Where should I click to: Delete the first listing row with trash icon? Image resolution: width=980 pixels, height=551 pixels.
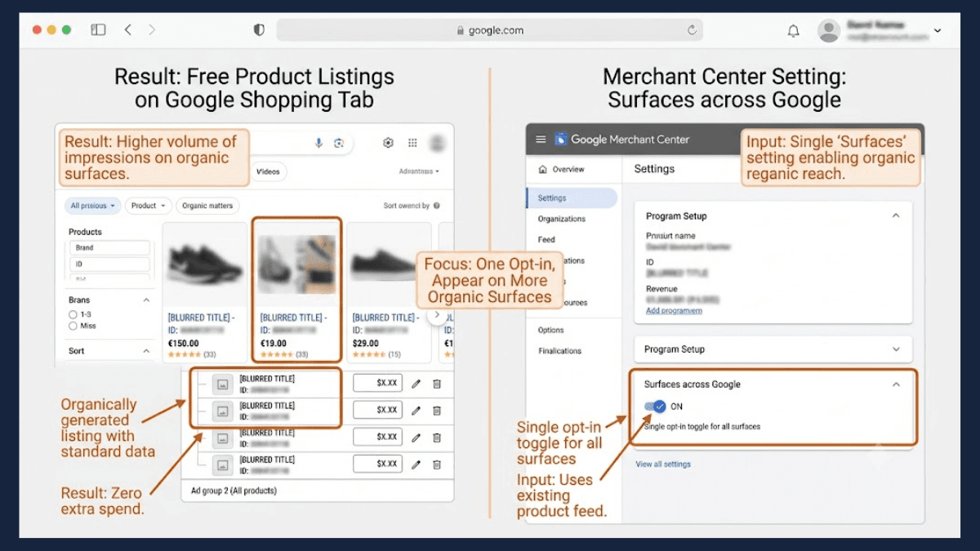pyautogui.click(x=437, y=384)
